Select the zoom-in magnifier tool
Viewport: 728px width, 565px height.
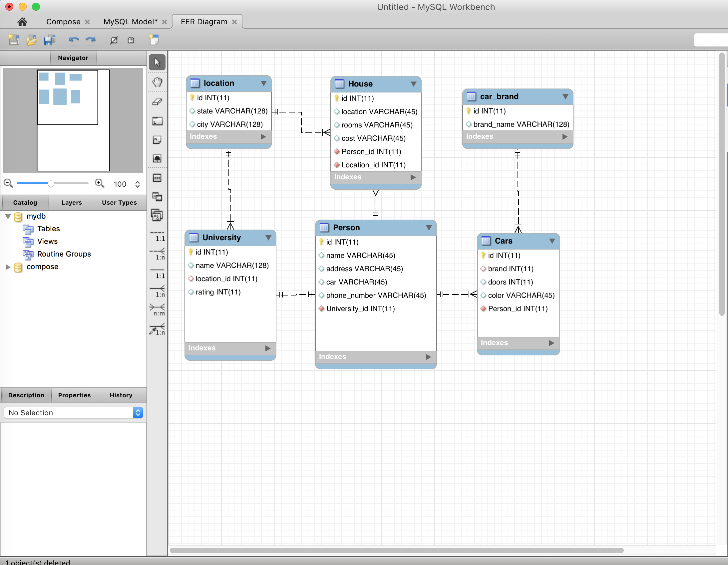(101, 184)
